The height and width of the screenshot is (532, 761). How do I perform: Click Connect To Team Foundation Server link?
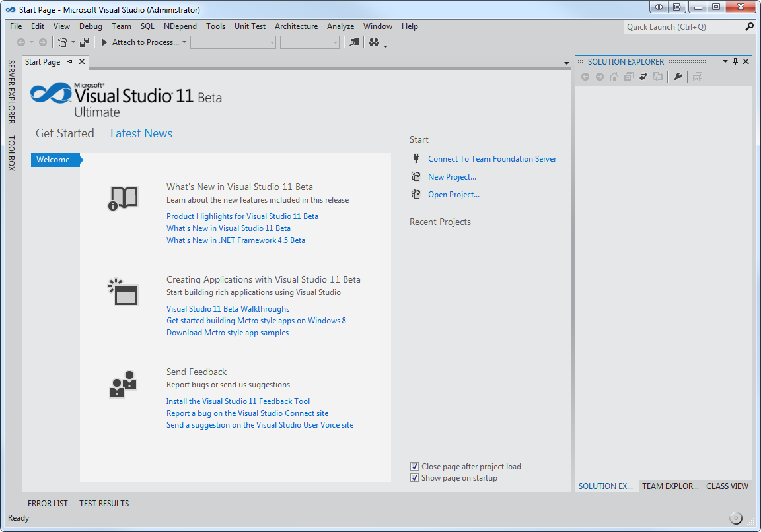coord(492,159)
